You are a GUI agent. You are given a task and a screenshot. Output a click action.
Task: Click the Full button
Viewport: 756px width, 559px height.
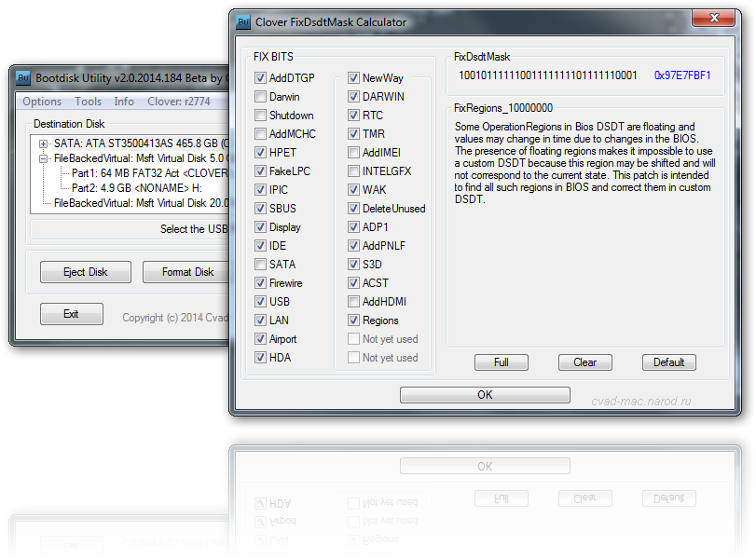[x=501, y=362]
